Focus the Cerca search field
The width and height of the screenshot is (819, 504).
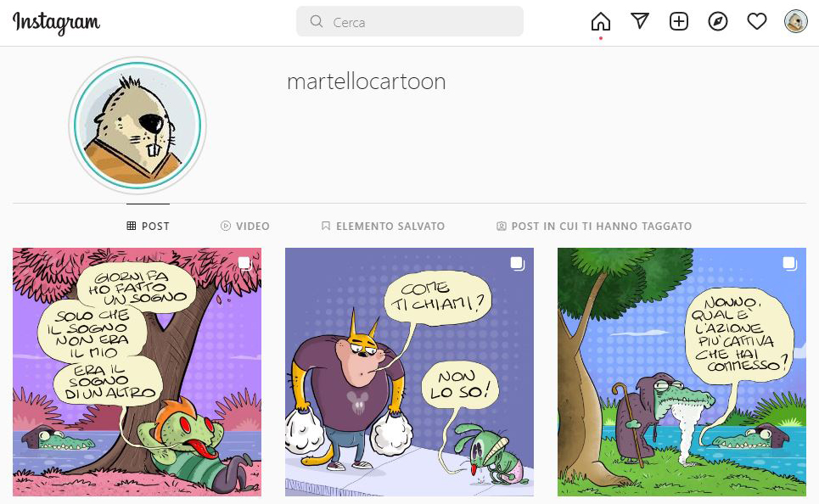click(x=409, y=21)
